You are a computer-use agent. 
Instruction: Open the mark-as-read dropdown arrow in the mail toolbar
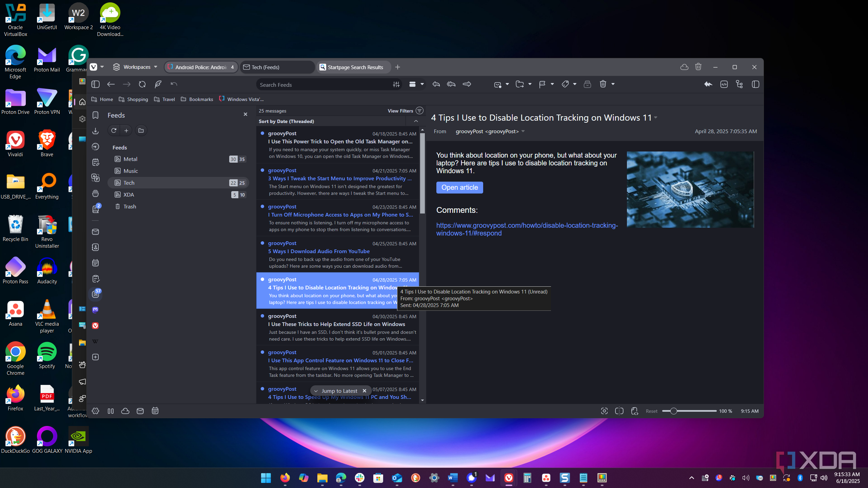click(507, 84)
